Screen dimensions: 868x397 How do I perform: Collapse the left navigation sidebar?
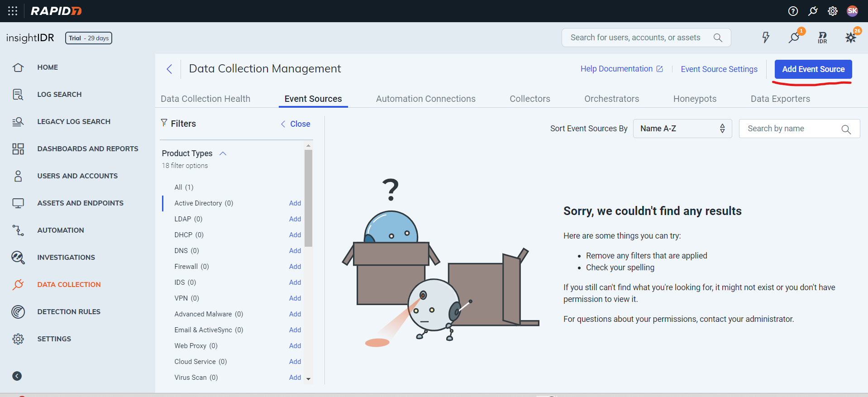click(x=17, y=376)
